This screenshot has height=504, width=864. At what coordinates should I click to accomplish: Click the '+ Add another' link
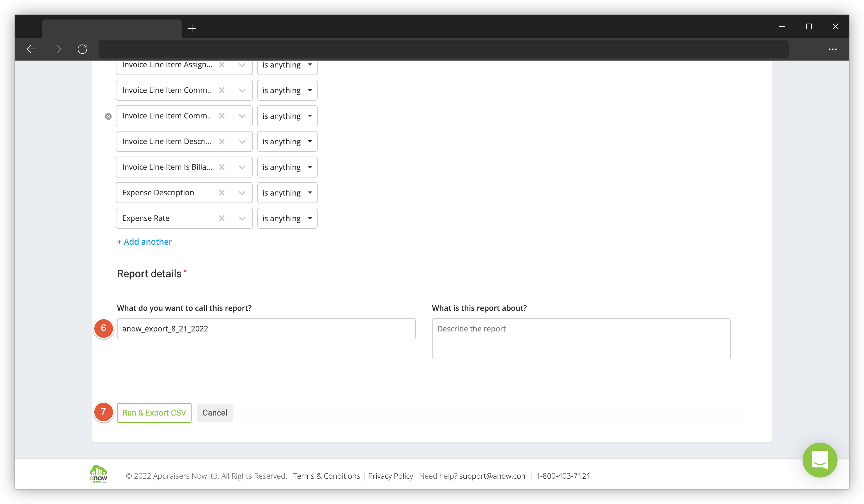coord(144,242)
